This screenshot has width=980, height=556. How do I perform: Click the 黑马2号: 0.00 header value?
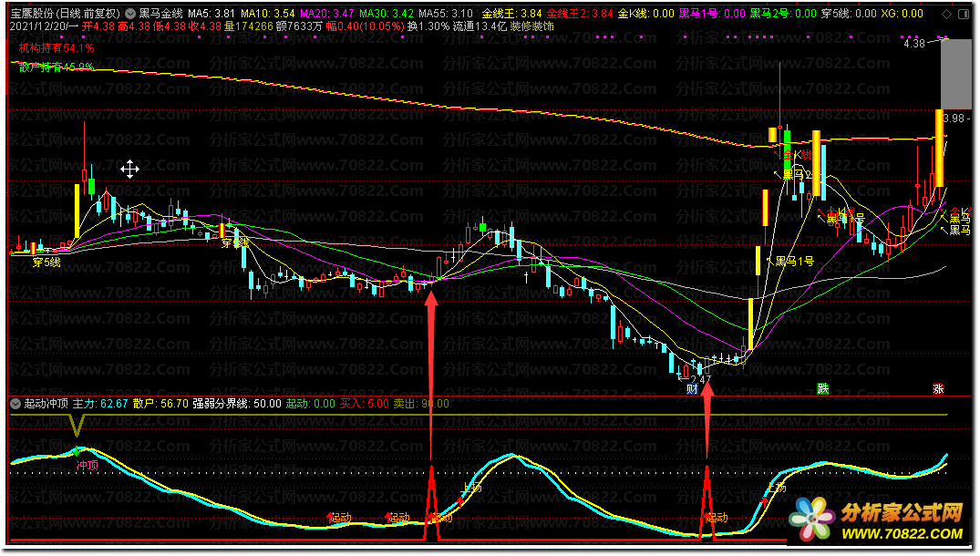[x=783, y=13]
